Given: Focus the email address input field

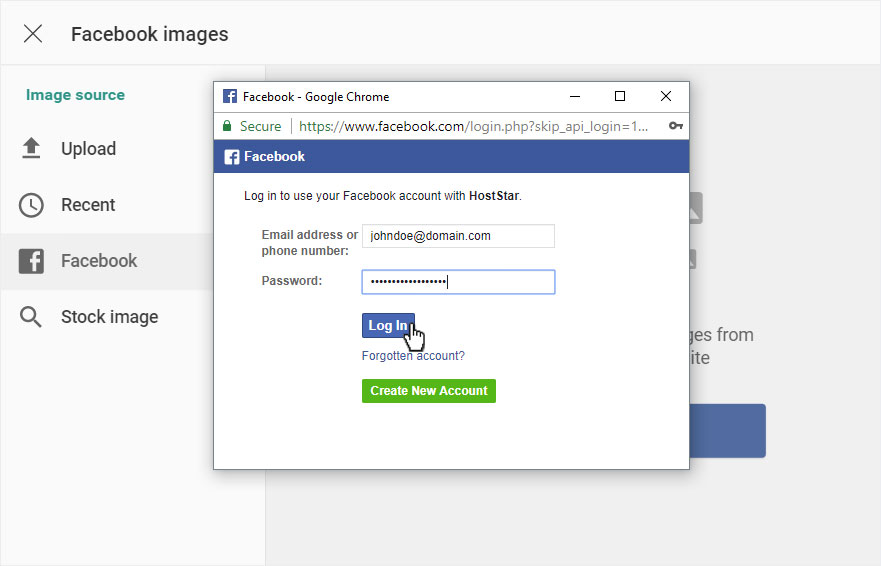Looking at the screenshot, I should coord(458,236).
